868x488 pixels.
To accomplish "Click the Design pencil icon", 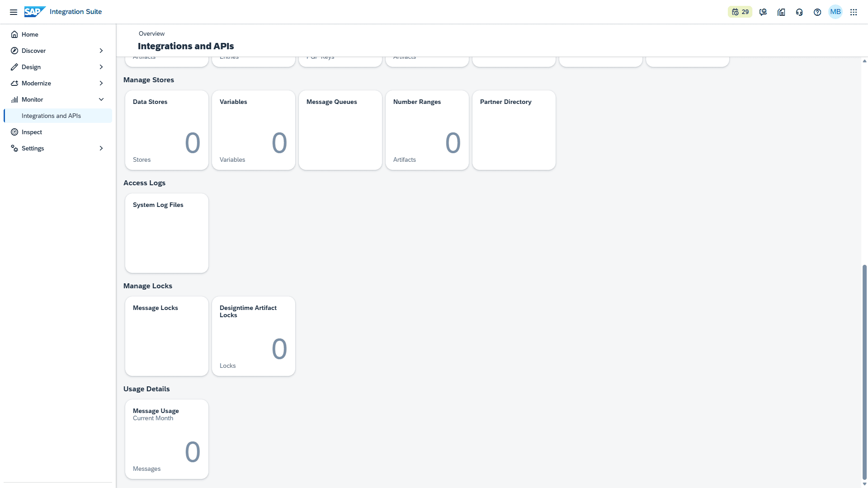I will (14, 67).
